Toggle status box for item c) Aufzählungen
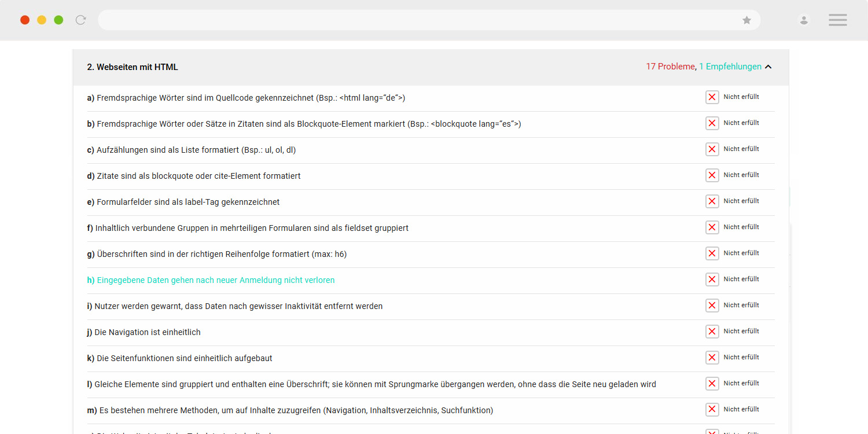This screenshot has height=434, width=868. click(x=712, y=149)
